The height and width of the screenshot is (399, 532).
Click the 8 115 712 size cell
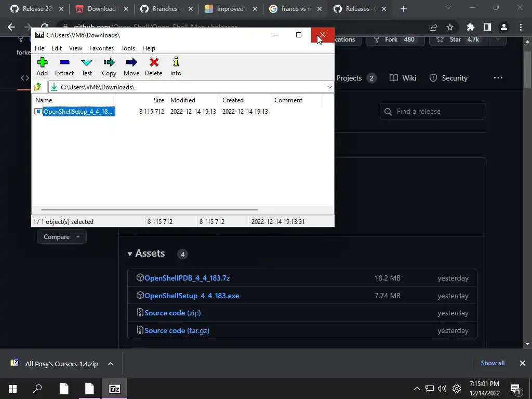(x=151, y=111)
